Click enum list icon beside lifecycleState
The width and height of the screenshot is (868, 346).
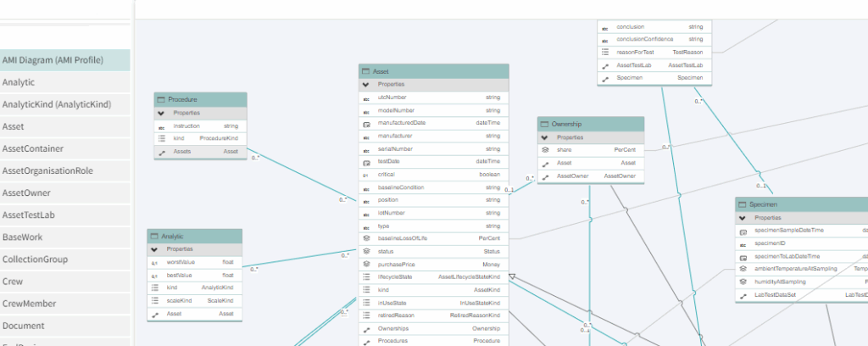tap(366, 277)
